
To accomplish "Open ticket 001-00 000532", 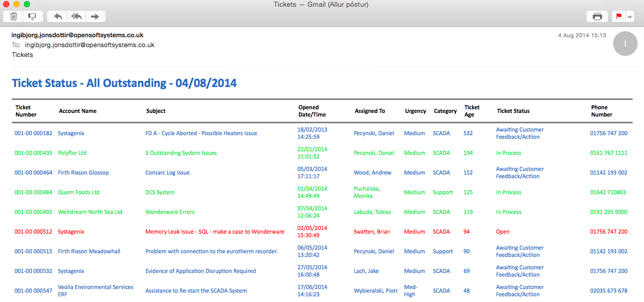I will 33,271.
